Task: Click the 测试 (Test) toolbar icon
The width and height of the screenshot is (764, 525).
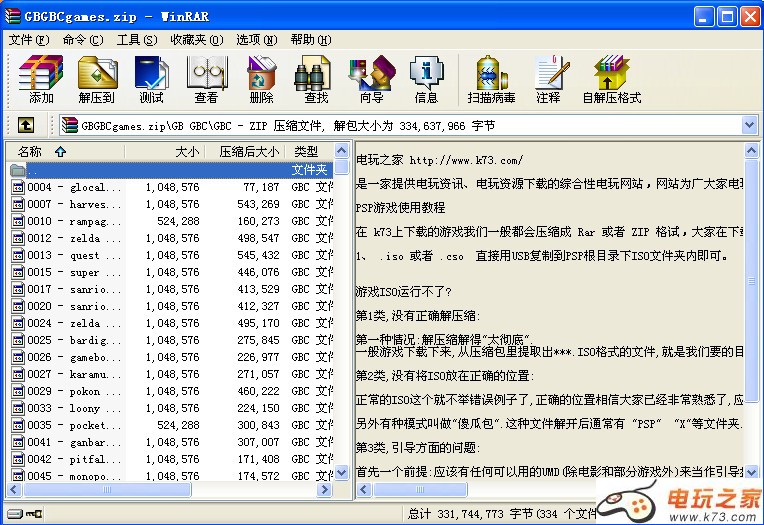Action: (152, 78)
